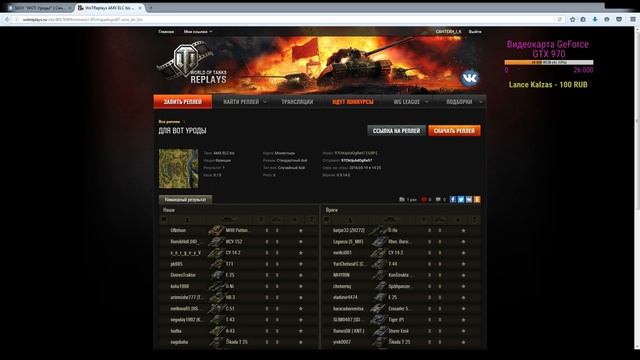This screenshot has width=640, height=360.
Task: Open the Найти реплей menu item
Action: (241, 102)
